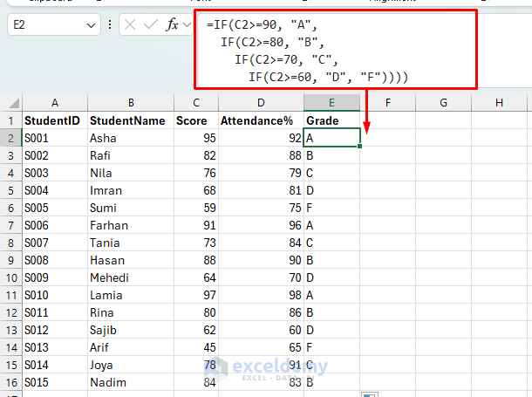Screen dimensions: 532x397
Task: Click cell containing Sumi
Action: coord(131,208)
